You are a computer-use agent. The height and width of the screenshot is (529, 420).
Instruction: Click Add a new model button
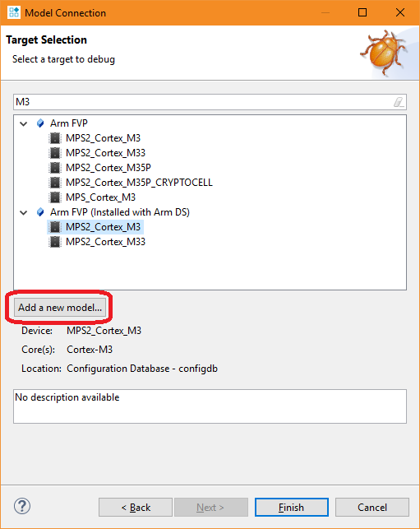(x=60, y=308)
